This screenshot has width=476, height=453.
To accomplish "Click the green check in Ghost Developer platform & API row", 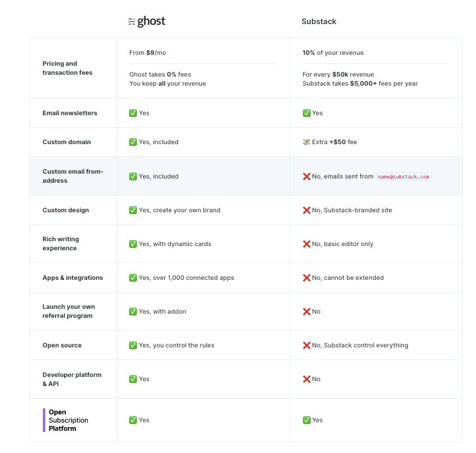I will point(133,379).
